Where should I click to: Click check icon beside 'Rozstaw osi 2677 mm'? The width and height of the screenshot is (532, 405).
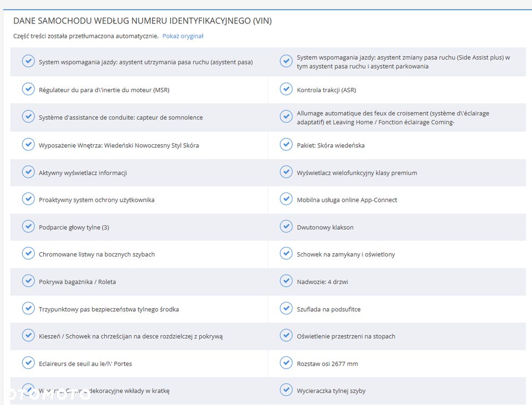click(286, 363)
